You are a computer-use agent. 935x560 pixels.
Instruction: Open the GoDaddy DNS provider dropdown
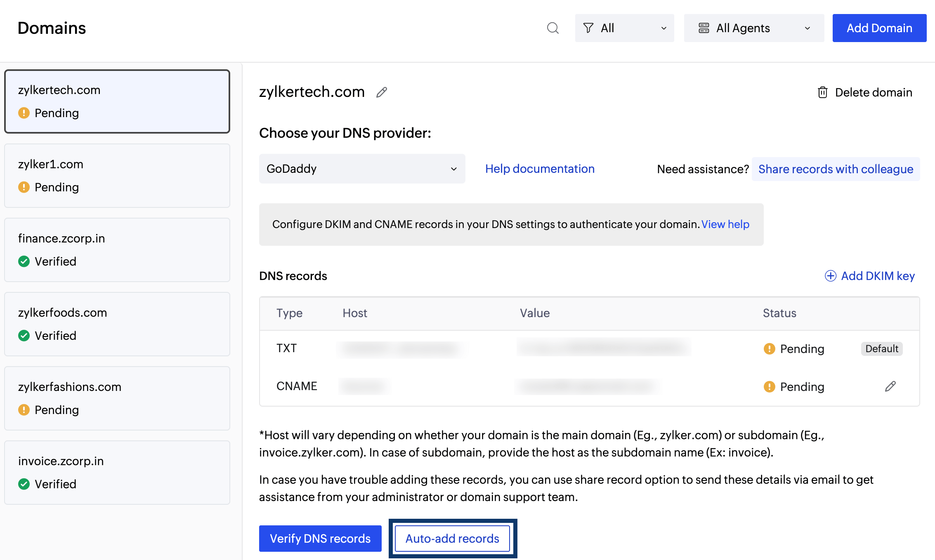click(x=362, y=169)
